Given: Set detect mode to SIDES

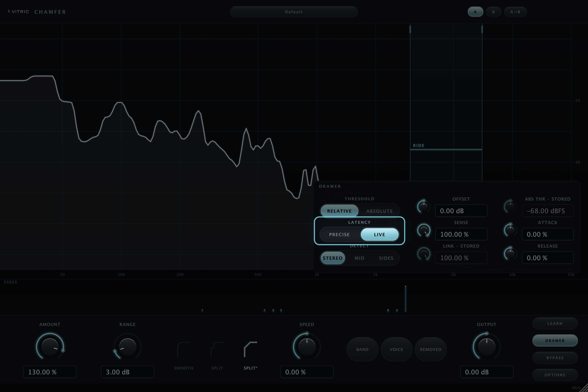Looking at the screenshot, I should [x=386, y=258].
